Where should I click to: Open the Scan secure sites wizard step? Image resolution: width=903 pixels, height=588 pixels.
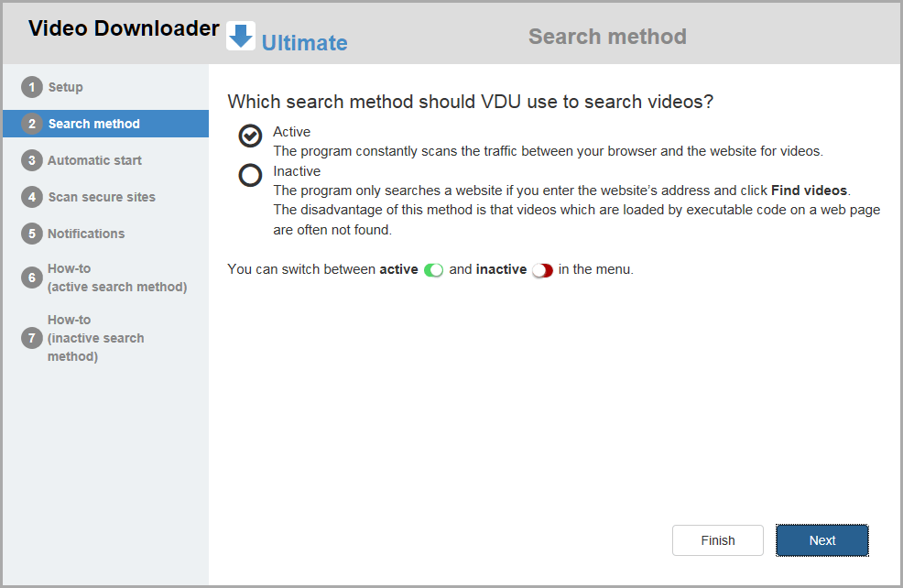click(x=101, y=197)
